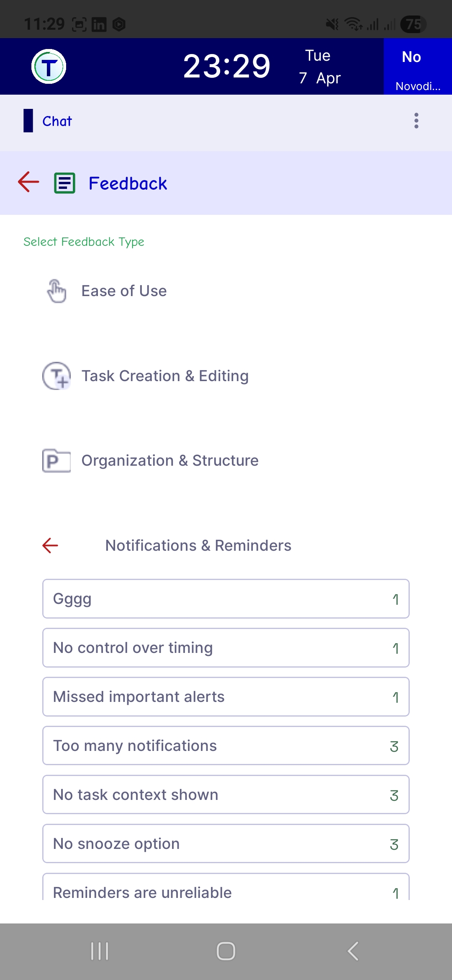Tap the green Feedback form icon
Screen dimensions: 452x980
65,183
